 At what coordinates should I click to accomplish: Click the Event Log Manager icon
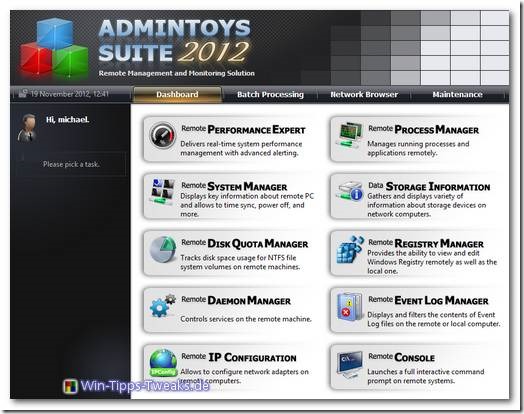pyautogui.click(x=350, y=306)
